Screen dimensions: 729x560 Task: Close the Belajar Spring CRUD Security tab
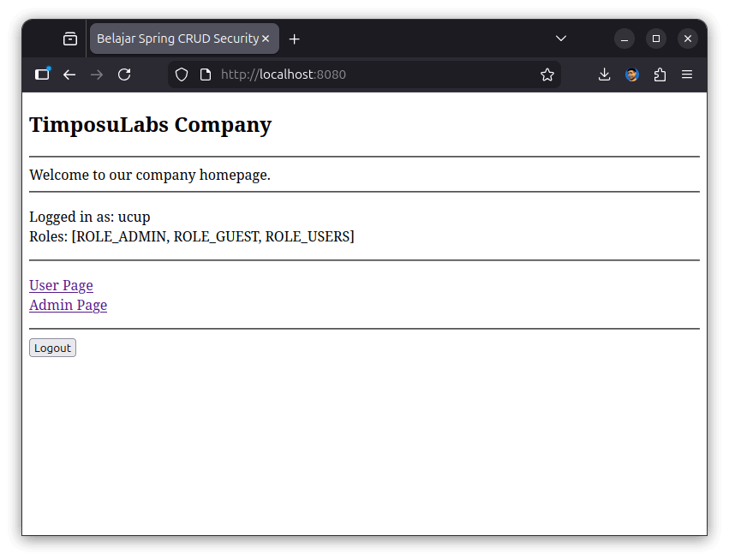click(266, 39)
